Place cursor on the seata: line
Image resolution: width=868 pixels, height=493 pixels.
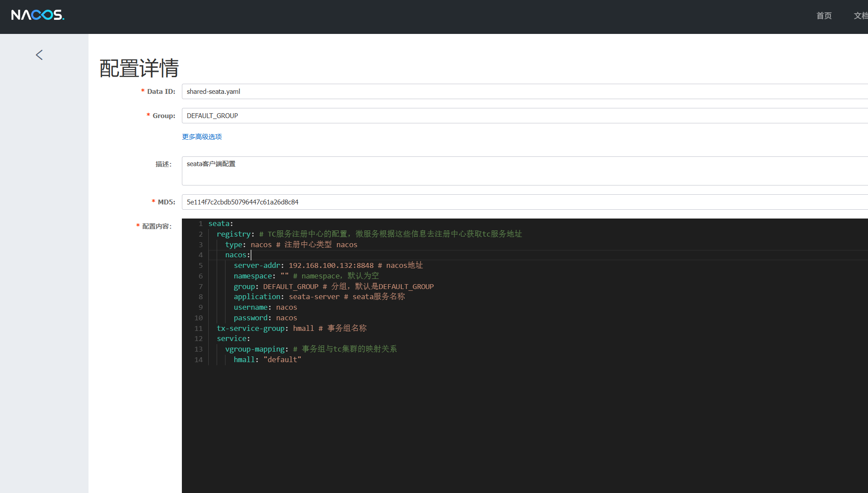tap(220, 223)
